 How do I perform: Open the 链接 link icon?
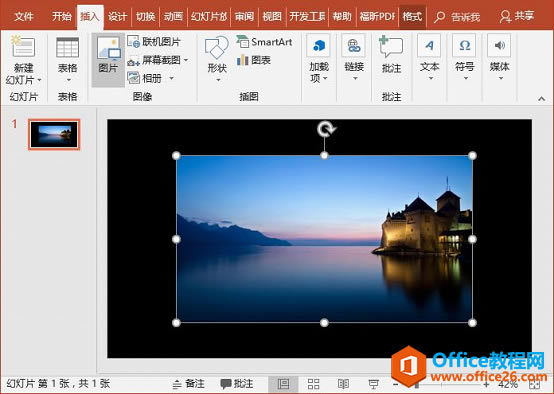click(354, 57)
